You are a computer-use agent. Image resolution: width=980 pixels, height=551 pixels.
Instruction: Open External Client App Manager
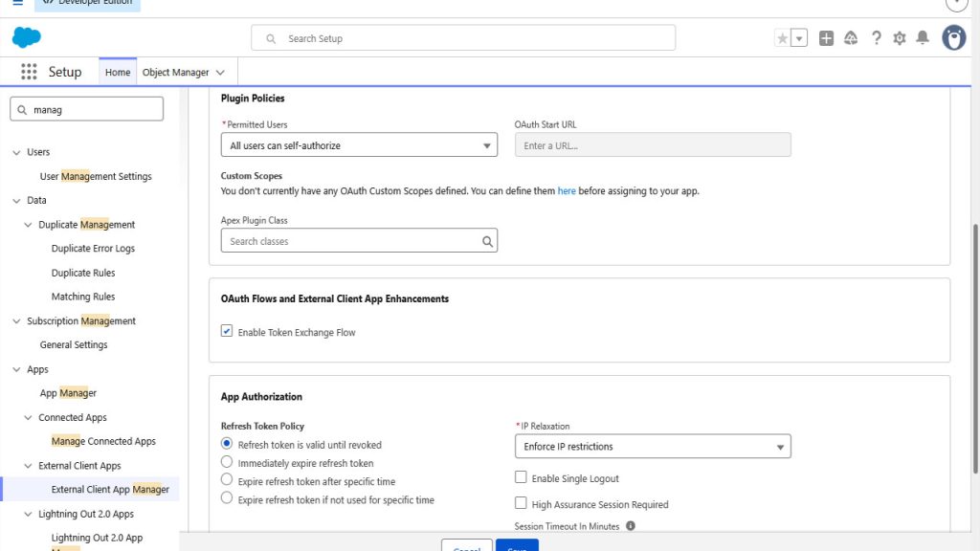tap(110, 489)
